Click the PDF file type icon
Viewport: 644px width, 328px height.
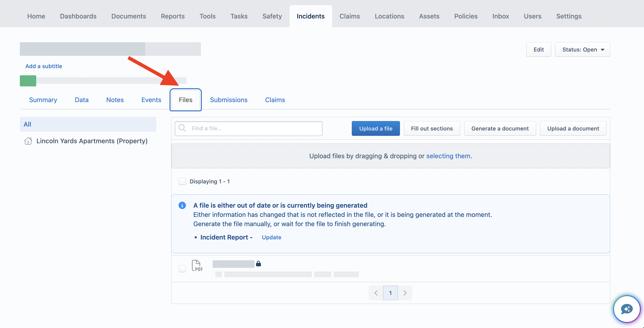(197, 266)
